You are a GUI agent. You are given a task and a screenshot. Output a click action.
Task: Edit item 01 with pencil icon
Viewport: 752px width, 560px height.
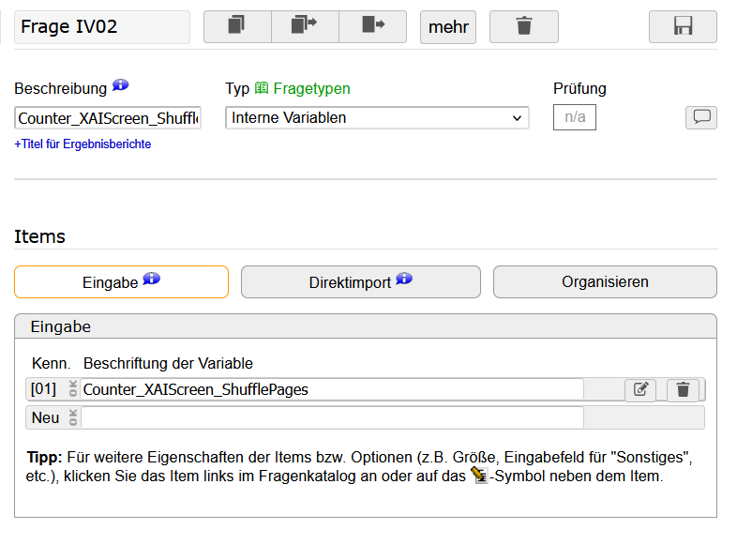[x=640, y=389]
